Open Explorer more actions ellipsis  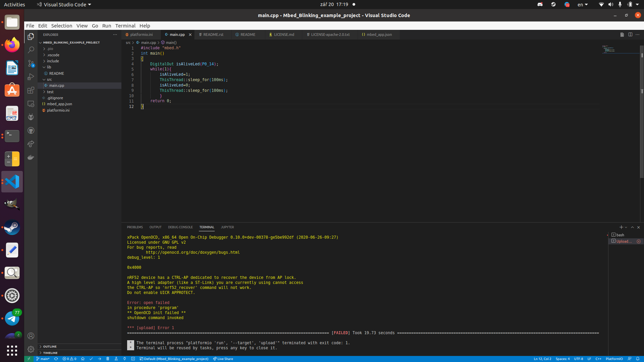pyautogui.click(x=115, y=35)
